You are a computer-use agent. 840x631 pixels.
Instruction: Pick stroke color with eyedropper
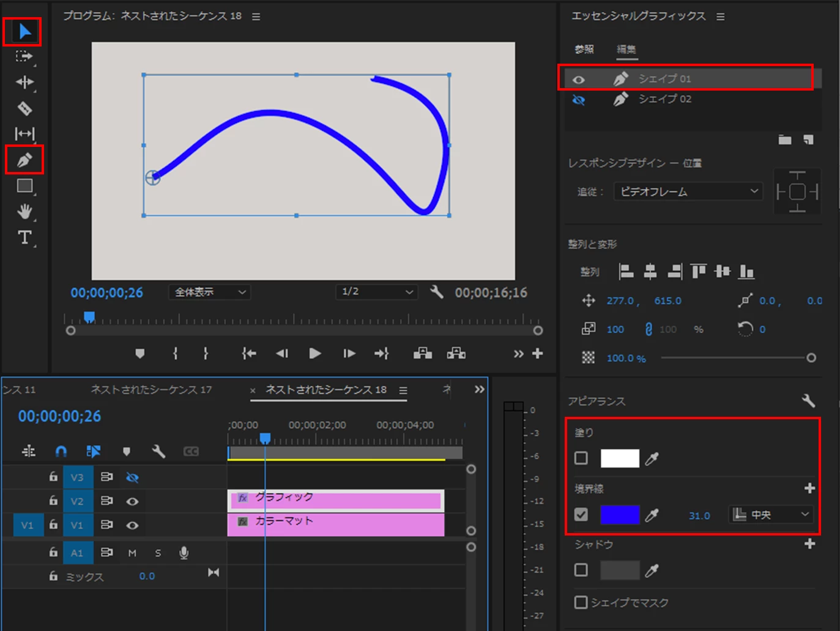click(652, 515)
